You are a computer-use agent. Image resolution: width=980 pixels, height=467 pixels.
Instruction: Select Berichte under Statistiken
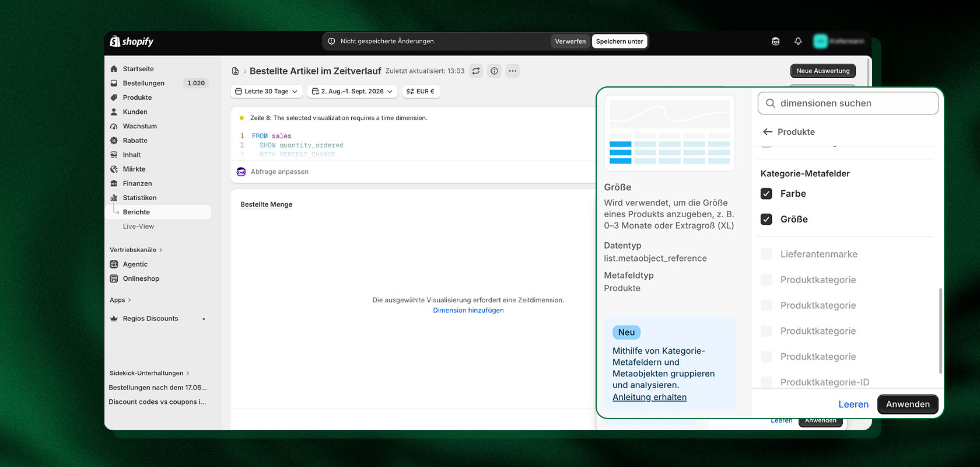(157, 212)
